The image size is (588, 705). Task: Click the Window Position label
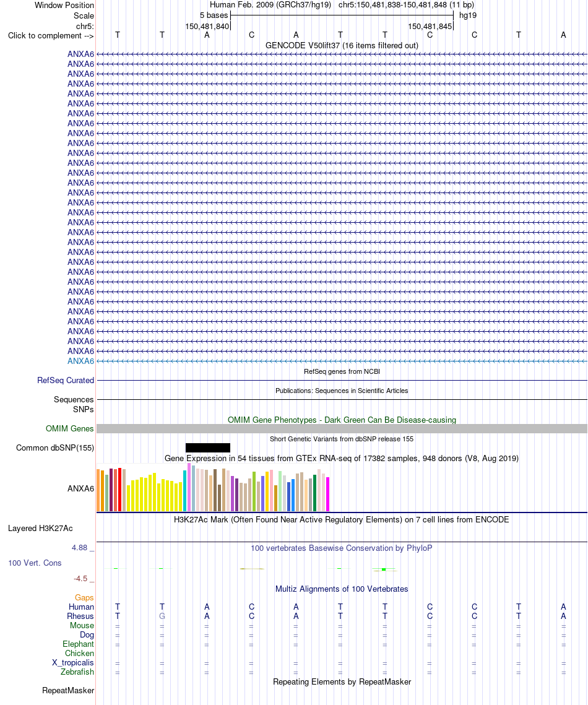(64, 6)
